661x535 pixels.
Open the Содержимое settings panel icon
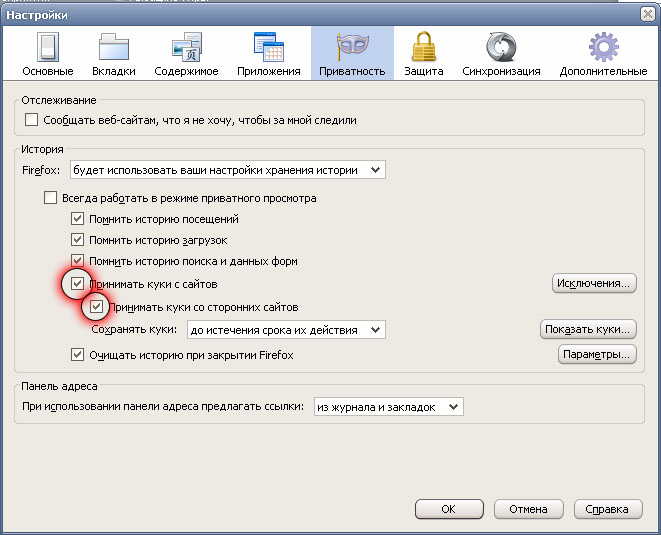(x=187, y=49)
